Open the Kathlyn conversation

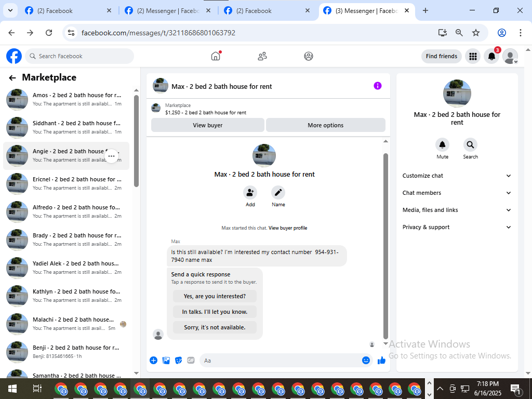[66, 296]
